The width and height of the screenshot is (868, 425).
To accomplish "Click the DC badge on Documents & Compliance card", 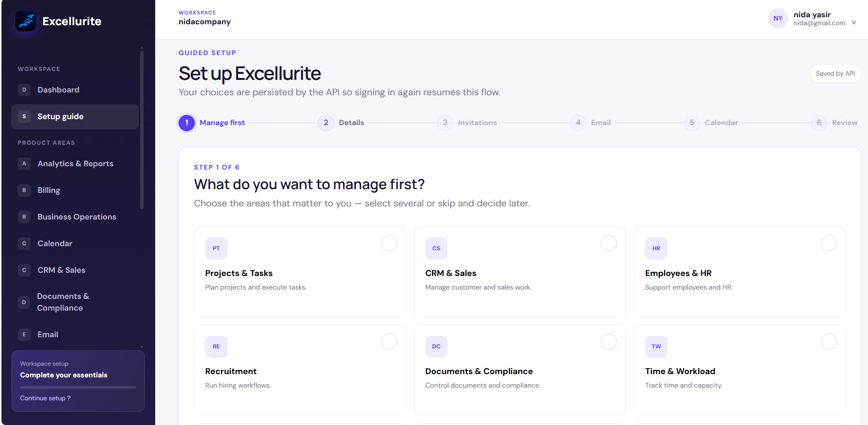I will pyautogui.click(x=436, y=347).
